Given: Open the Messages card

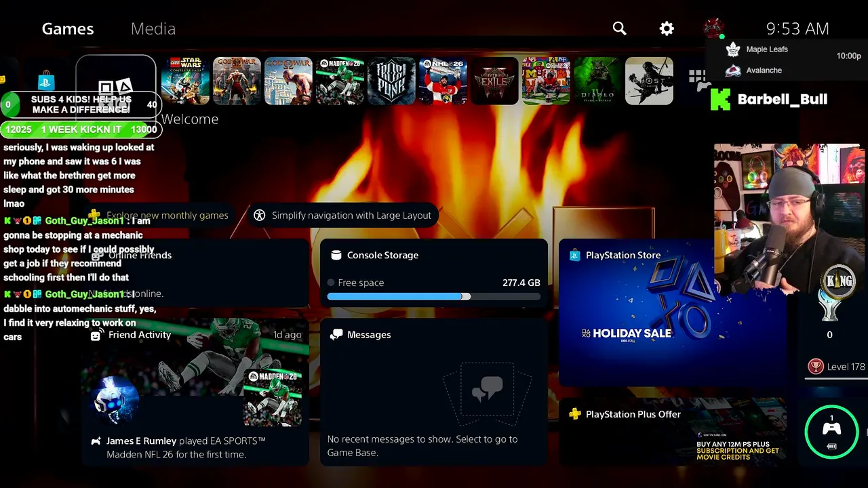Looking at the screenshot, I should click(x=434, y=392).
